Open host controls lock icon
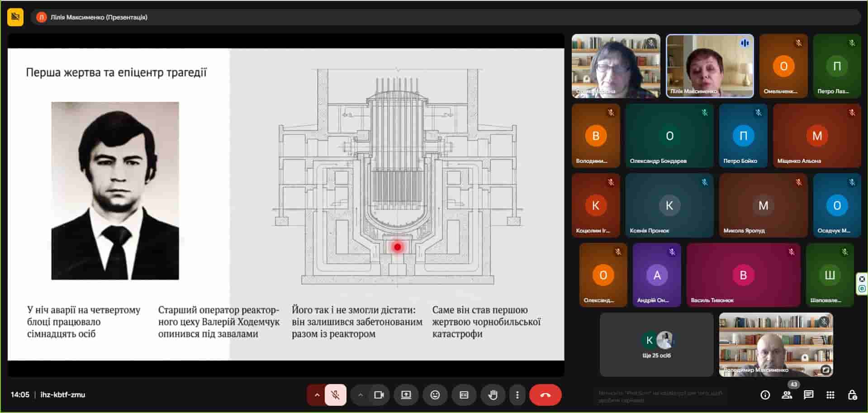This screenshot has width=868, height=413. coord(852,395)
